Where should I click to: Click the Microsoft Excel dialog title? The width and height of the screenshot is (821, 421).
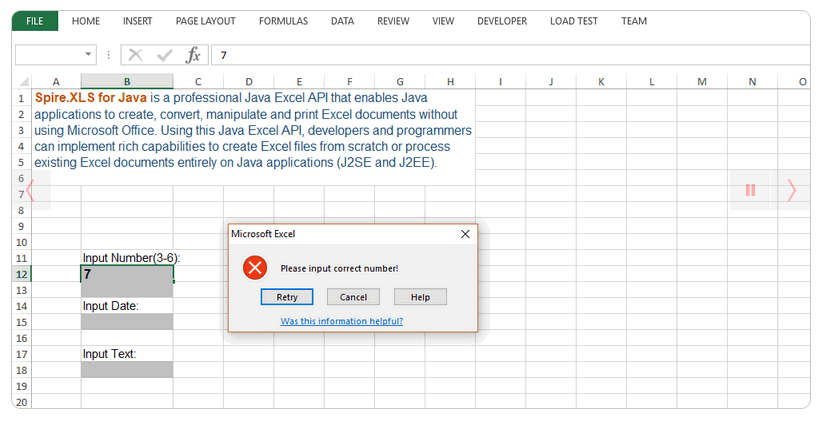pos(263,234)
